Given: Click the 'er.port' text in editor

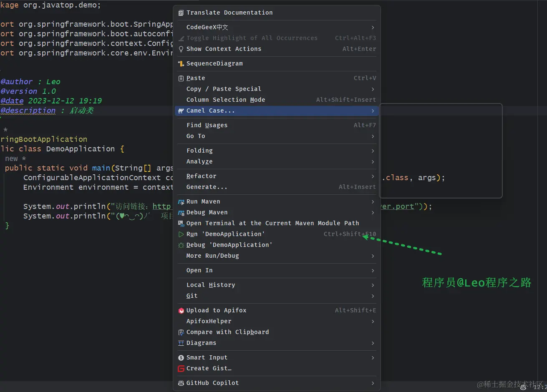Looking at the screenshot, I should tap(398, 206).
